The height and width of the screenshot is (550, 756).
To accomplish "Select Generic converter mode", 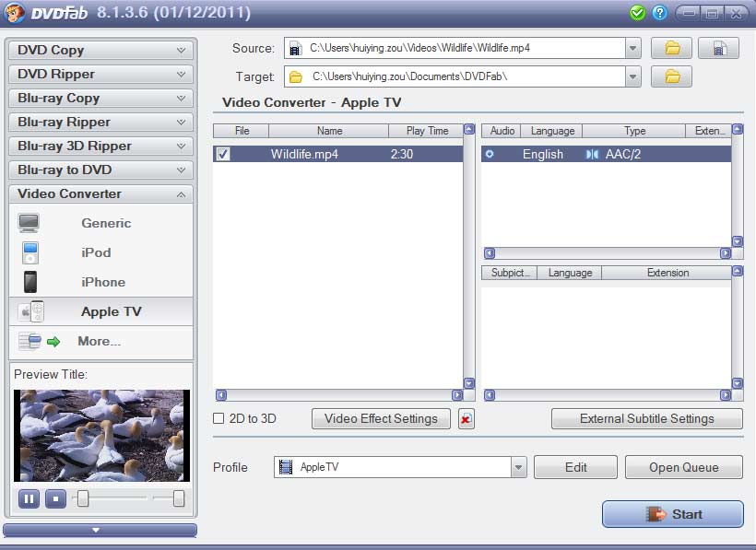I will [x=100, y=223].
